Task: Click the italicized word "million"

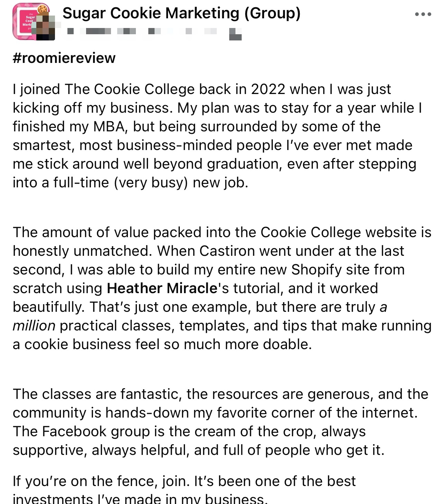Action: (x=34, y=326)
